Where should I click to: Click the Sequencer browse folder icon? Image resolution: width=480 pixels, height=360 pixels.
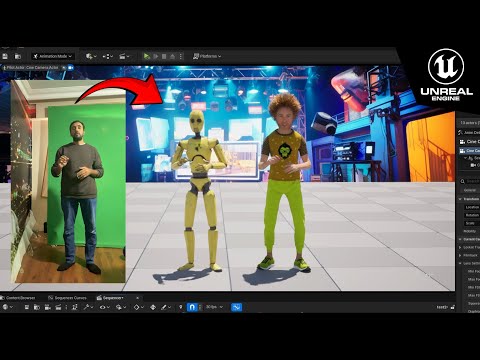(37, 307)
